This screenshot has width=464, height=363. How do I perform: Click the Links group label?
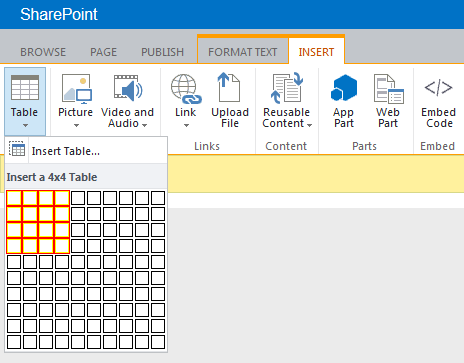click(207, 146)
